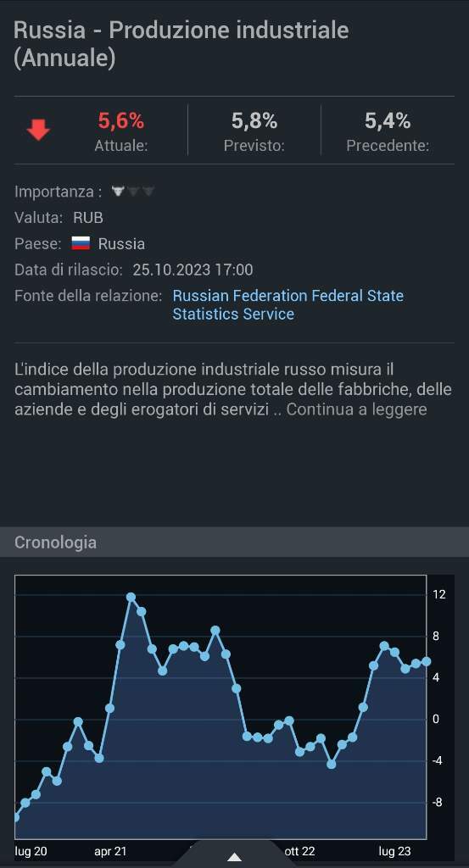Click the lug 20 axis label

tap(31, 851)
